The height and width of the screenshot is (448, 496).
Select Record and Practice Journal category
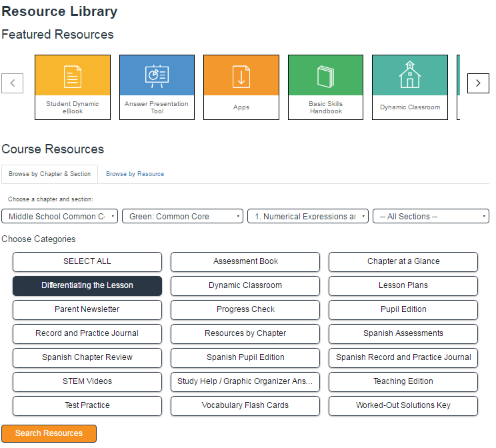coord(87,334)
